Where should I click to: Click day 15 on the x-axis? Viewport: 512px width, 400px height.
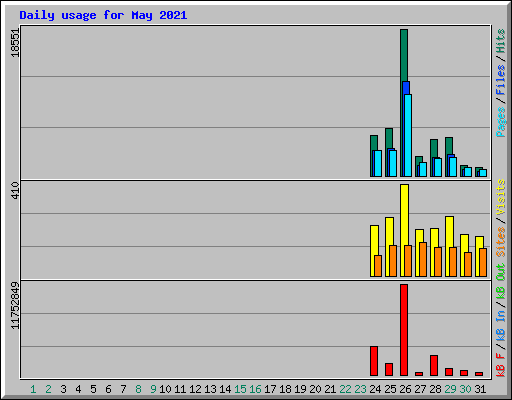coord(240,389)
